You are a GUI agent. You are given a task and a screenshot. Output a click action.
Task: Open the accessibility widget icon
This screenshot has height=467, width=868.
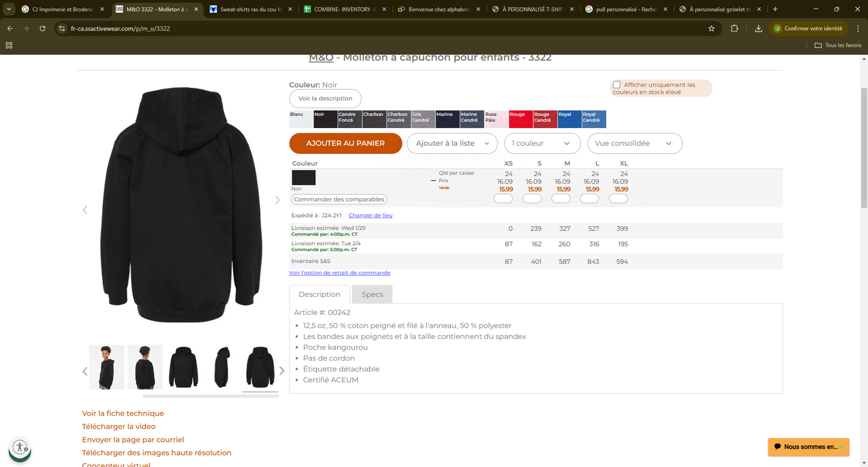[x=20, y=447]
